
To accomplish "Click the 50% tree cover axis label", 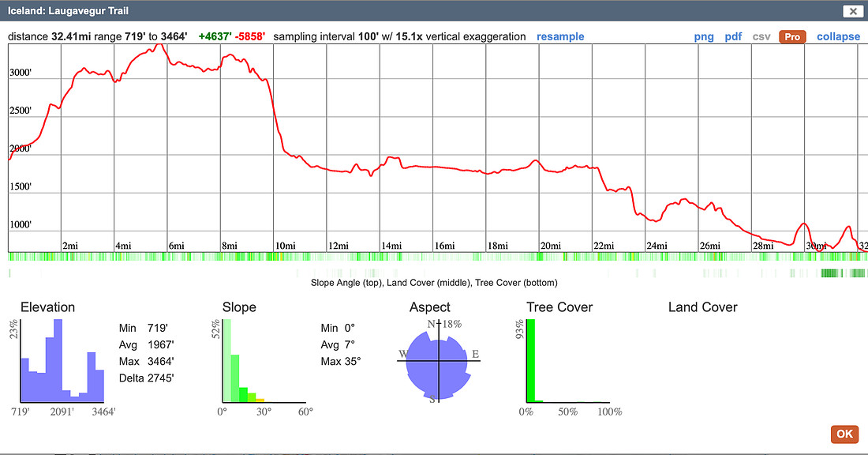I will [567, 412].
